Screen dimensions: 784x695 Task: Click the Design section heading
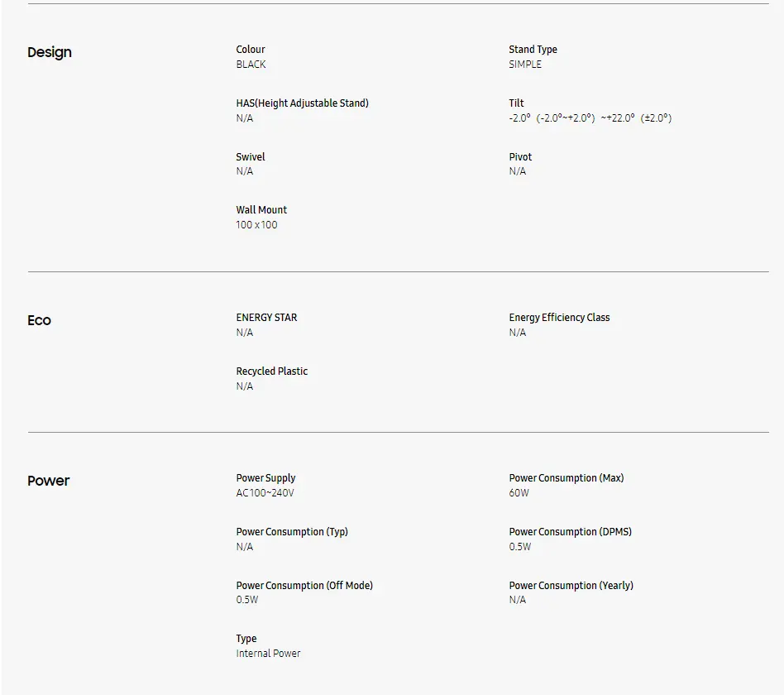point(50,52)
